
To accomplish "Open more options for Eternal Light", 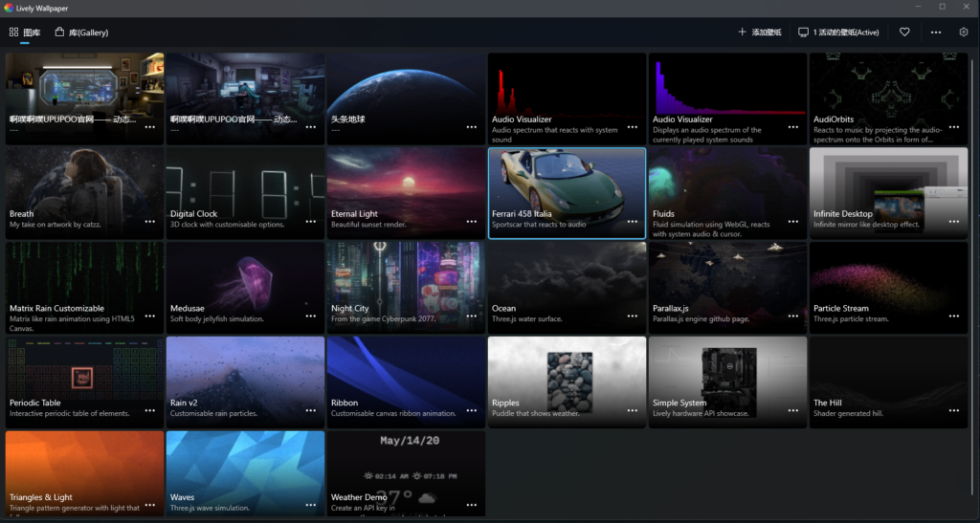I will (472, 222).
